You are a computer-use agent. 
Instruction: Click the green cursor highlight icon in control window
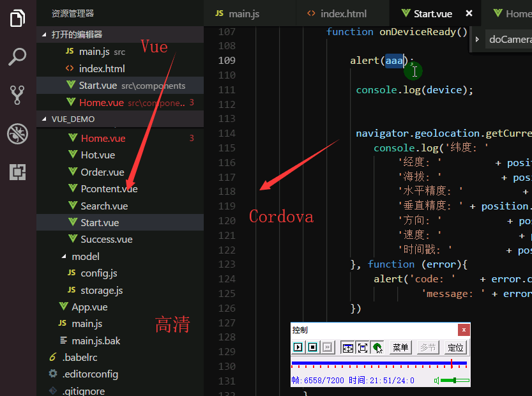pos(377,348)
